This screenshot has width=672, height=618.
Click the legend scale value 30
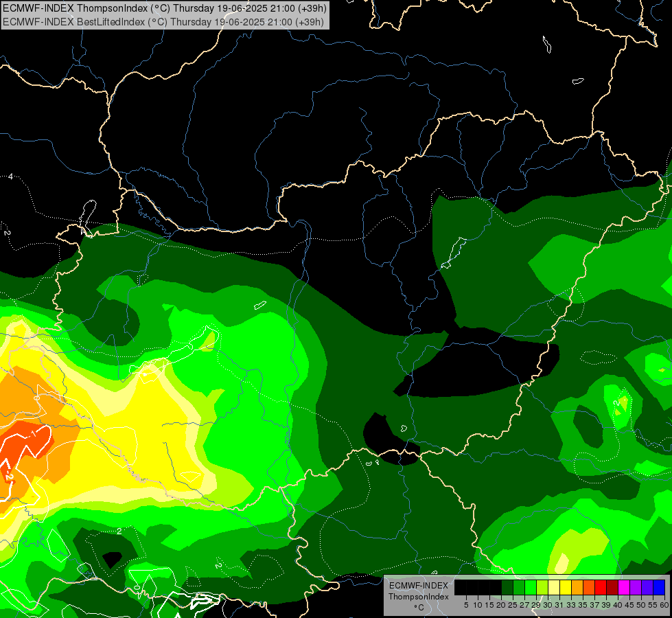pyautogui.click(x=548, y=605)
